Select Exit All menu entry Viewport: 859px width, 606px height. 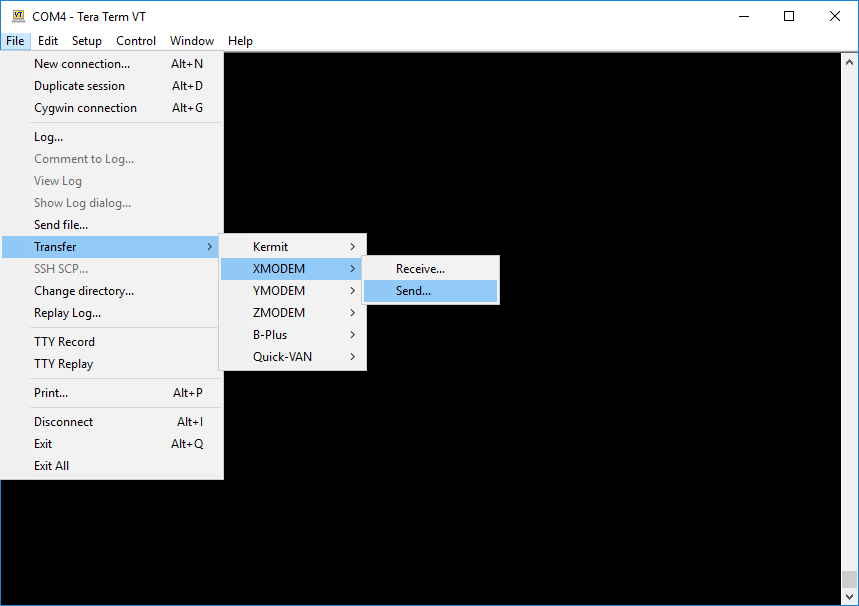112,466
